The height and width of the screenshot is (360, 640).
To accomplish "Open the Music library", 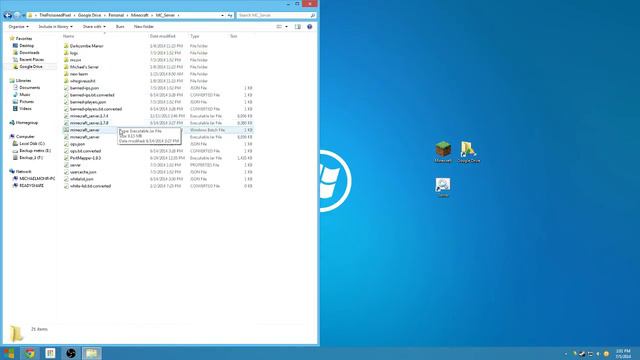I will [x=25, y=95].
